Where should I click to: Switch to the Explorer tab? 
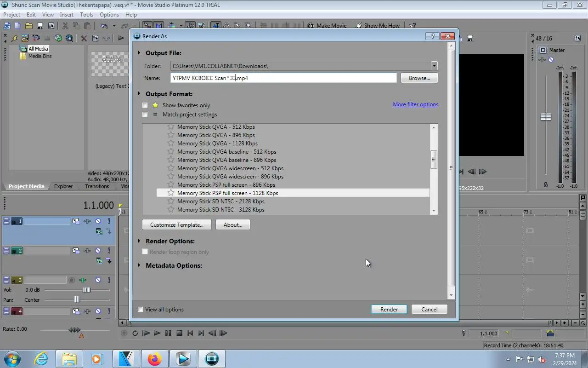[63, 186]
